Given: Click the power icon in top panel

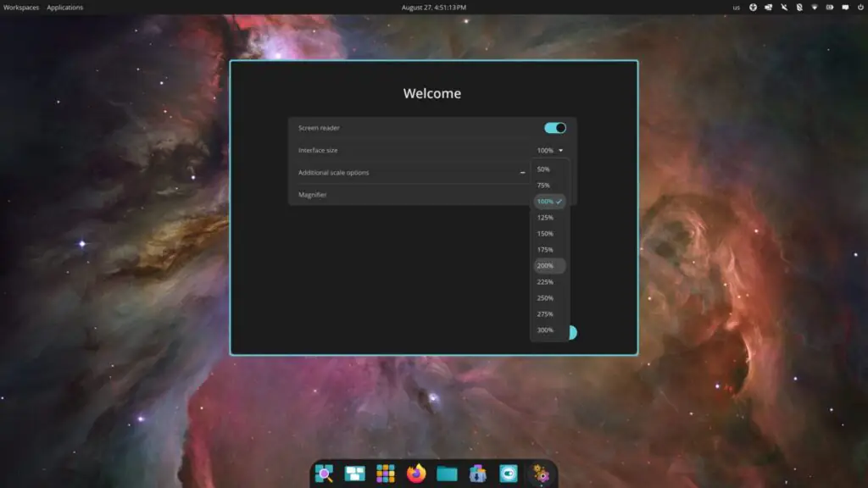Looking at the screenshot, I should click(860, 8).
